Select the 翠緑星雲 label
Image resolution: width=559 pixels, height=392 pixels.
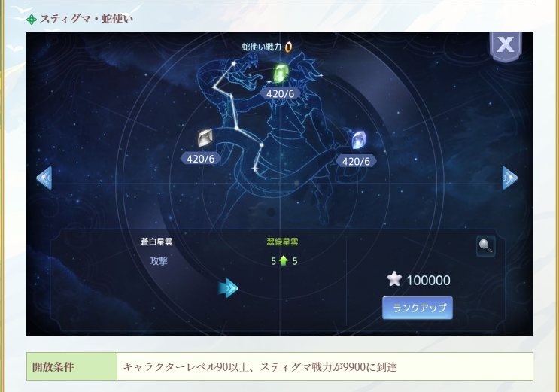282,242
